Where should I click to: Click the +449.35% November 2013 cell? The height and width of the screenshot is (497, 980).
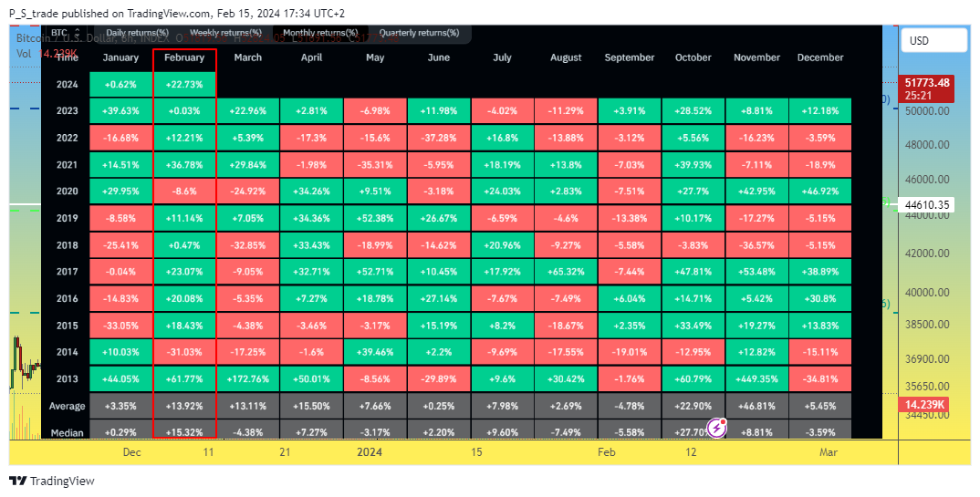click(x=756, y=379)
